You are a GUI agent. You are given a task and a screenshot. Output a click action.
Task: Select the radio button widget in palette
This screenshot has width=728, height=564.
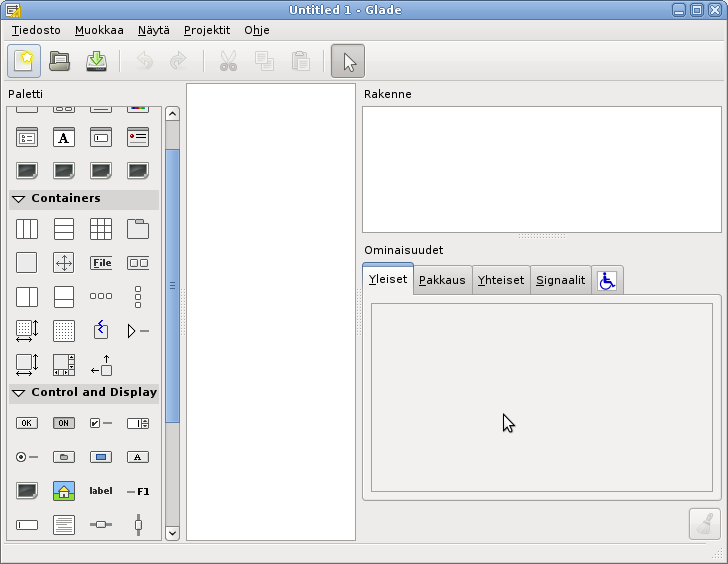27,457
